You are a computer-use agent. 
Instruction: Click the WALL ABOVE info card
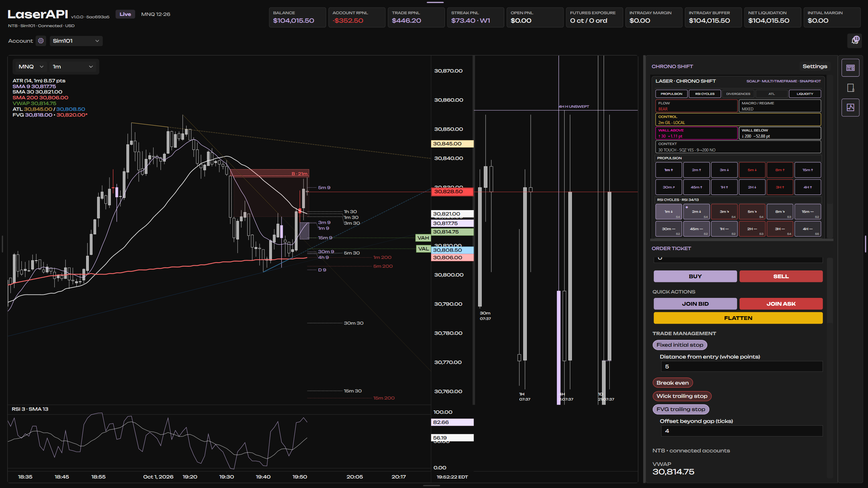click(x=696, y=133)
